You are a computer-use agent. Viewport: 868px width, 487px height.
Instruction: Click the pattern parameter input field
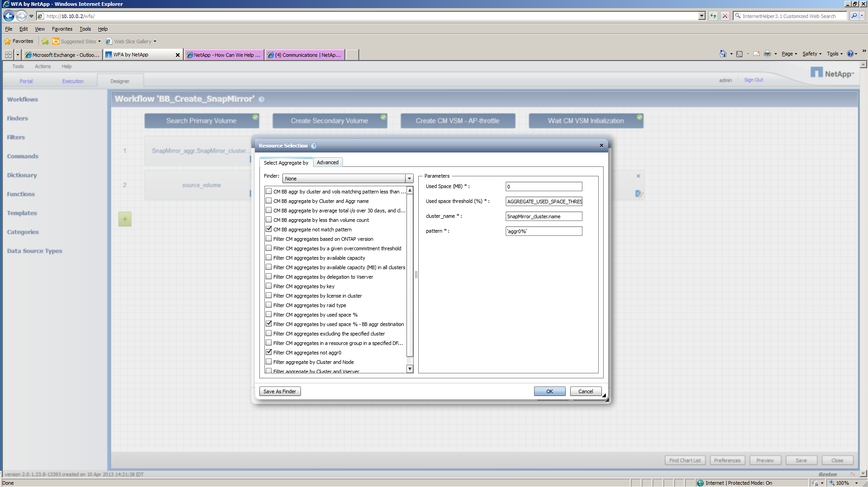click(x=544, y=231)
